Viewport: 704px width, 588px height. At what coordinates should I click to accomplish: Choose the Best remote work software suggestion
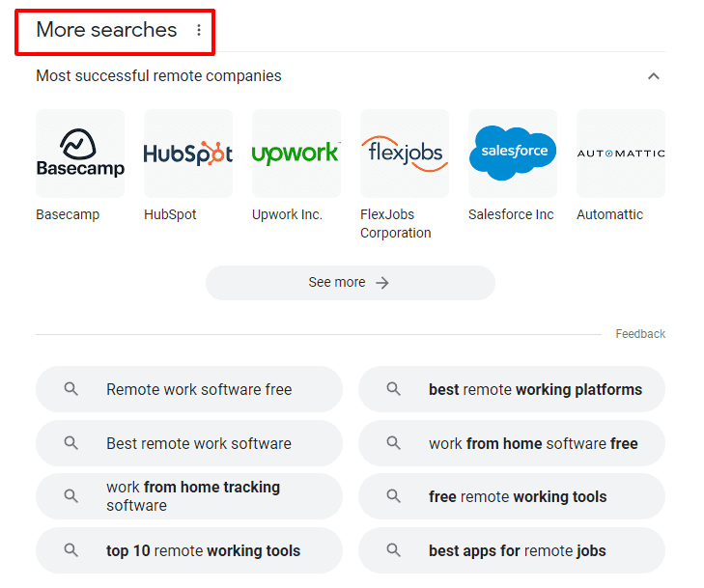click(189, 443)
